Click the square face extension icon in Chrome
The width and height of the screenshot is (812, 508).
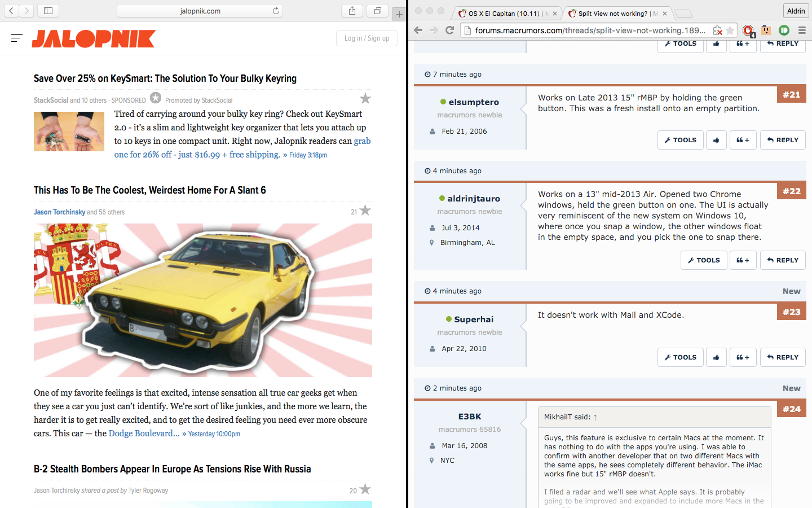point(766,30)
